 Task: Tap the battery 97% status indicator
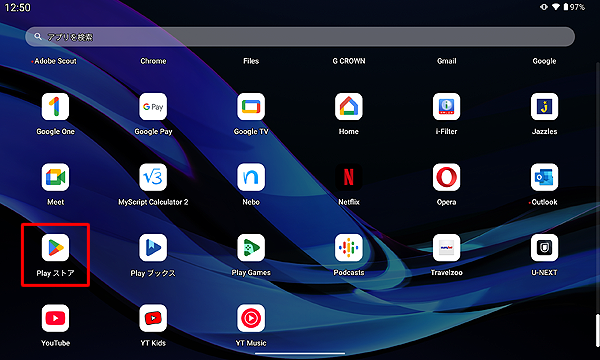click(x=574, y=7)
